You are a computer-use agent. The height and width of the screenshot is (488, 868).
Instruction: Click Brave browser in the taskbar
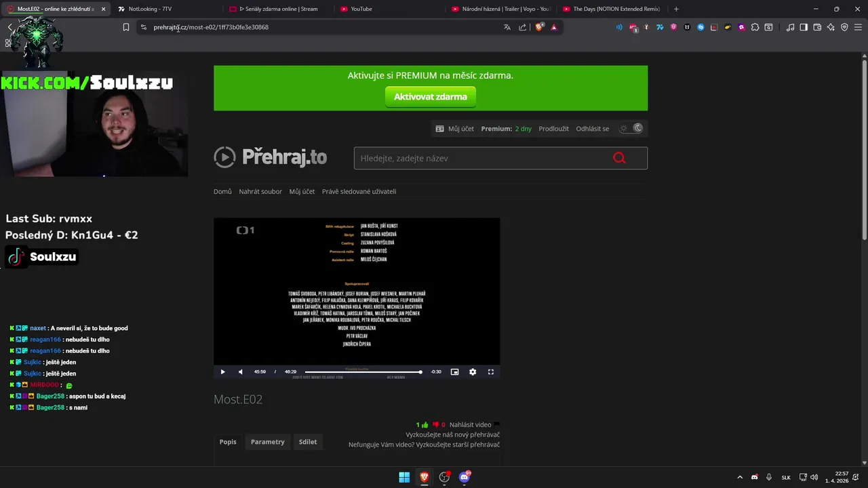point(425,477)
